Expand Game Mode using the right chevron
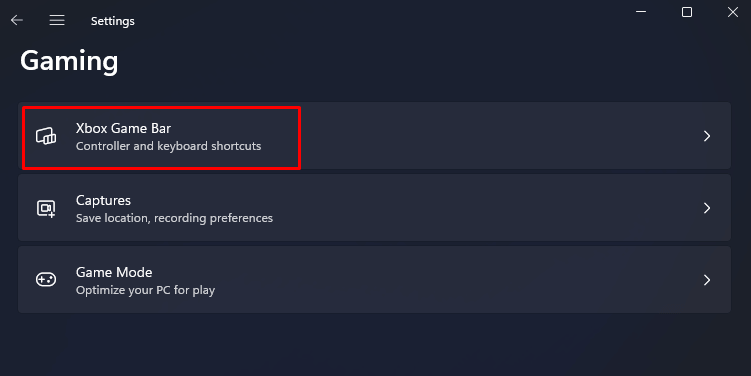Screen dimensions: 751x376 (707, 280)
